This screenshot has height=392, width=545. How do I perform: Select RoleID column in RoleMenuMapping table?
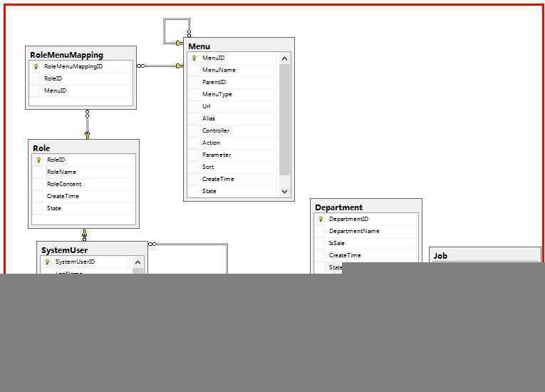(x=81, y=78)
